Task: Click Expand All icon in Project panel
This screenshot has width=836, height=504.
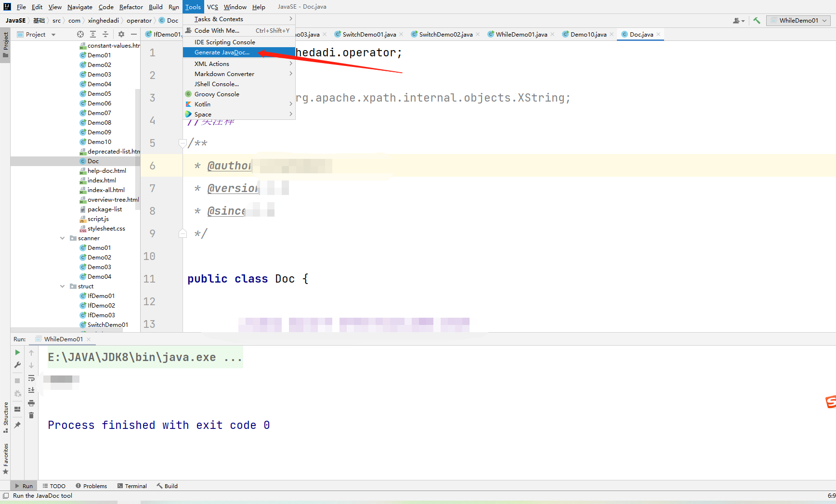Action: (x=93, y=34)
